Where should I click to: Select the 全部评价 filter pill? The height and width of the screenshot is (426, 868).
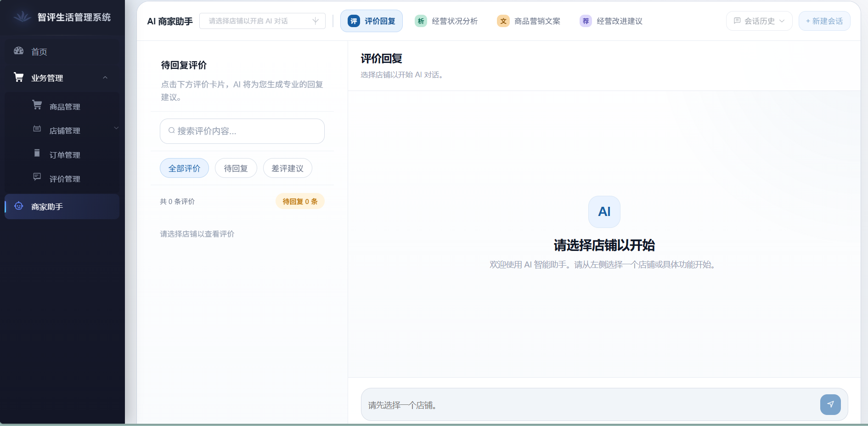(184, 168)
